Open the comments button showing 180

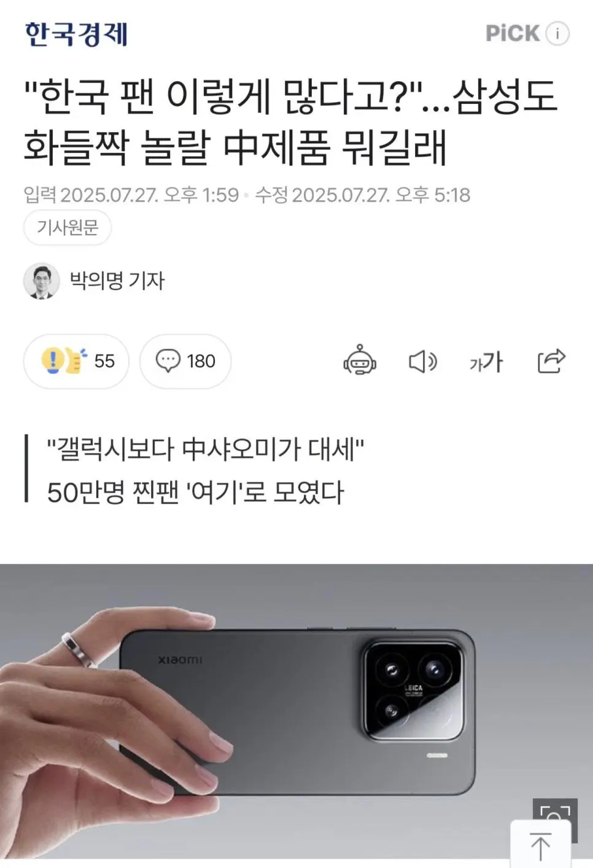click(x=185, y=361)
